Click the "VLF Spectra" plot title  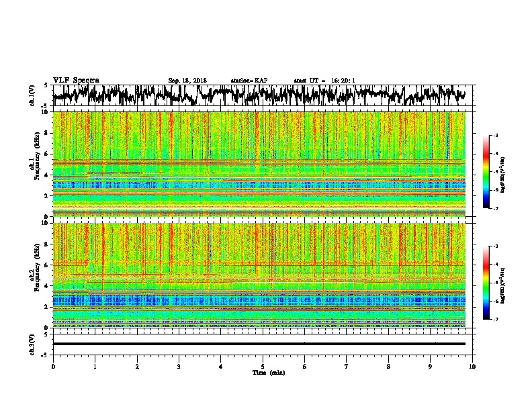pyautogui.click(x=76, y=81)
